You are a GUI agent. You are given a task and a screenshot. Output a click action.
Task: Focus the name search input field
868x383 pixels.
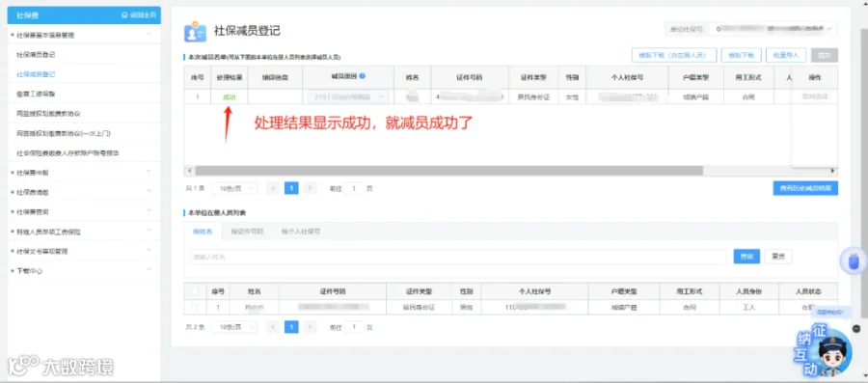coord(458,257)
